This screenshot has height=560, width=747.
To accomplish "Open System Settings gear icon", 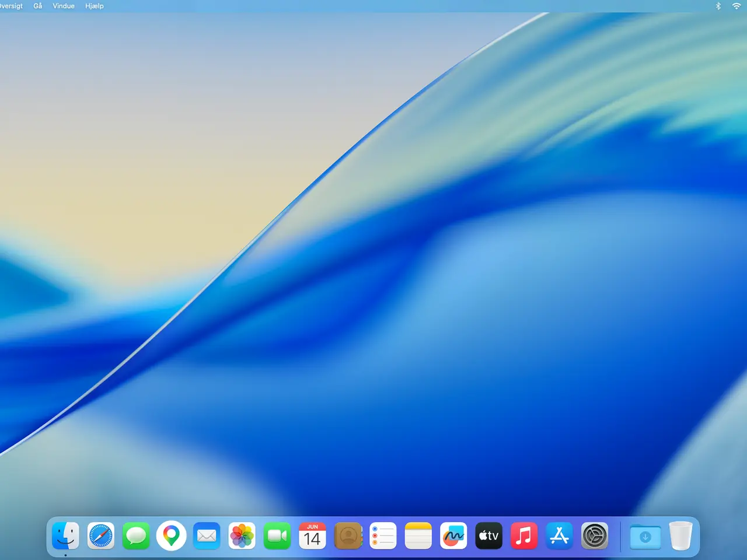I will (x=595, y=535).
